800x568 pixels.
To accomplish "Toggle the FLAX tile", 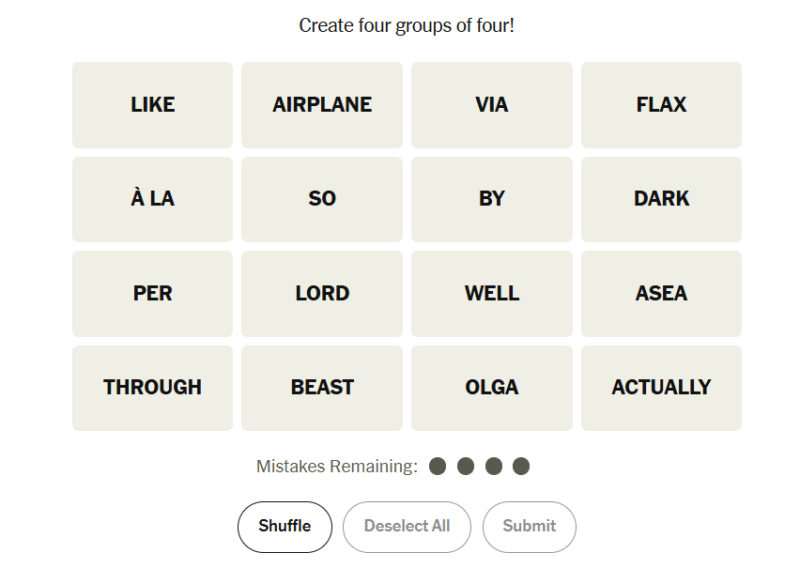I will [661, 105].
